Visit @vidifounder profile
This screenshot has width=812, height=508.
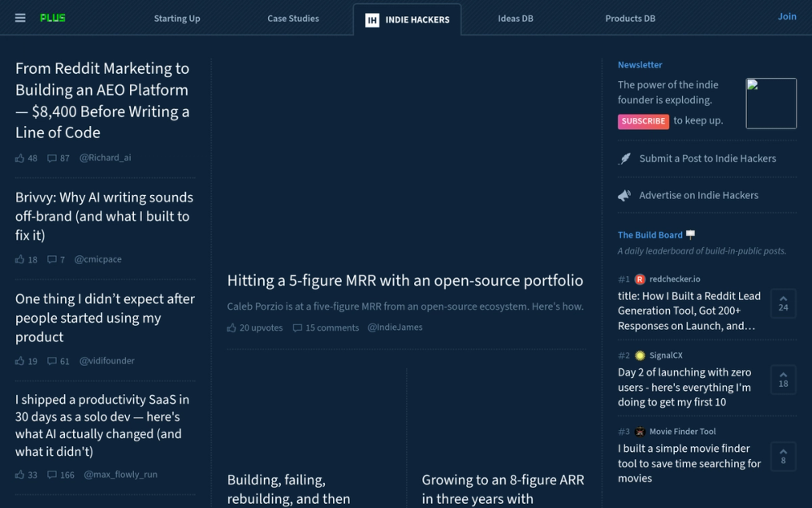[106, 361]
